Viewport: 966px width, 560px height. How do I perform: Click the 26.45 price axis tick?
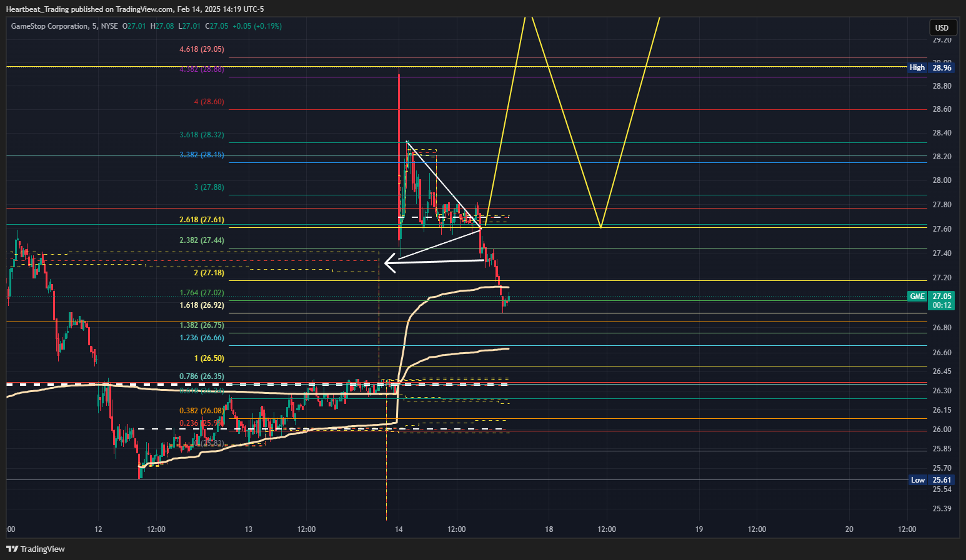942,371
